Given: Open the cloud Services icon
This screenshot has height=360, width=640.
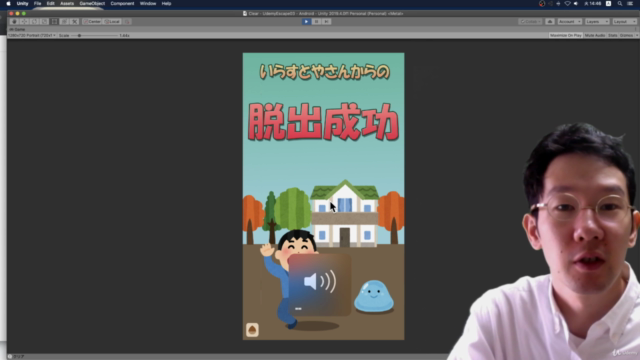Looking at the screenshot, I should click(x=550, y=22).
